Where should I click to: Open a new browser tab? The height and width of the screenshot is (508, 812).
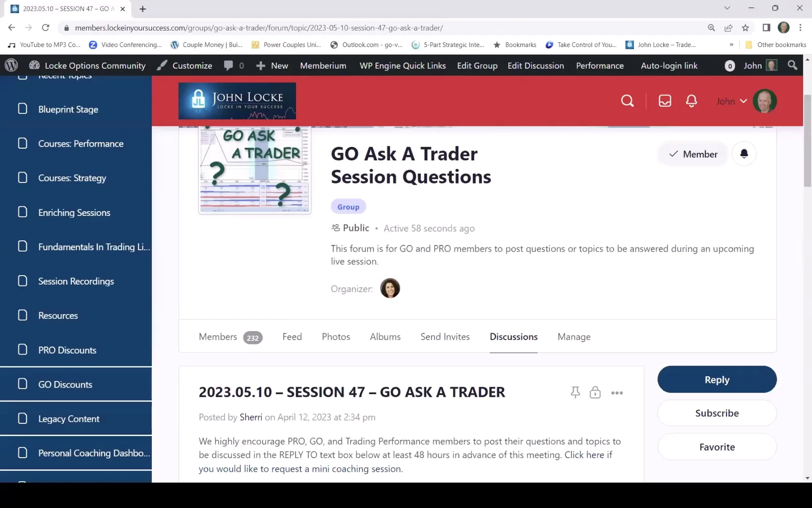point(143,9)
